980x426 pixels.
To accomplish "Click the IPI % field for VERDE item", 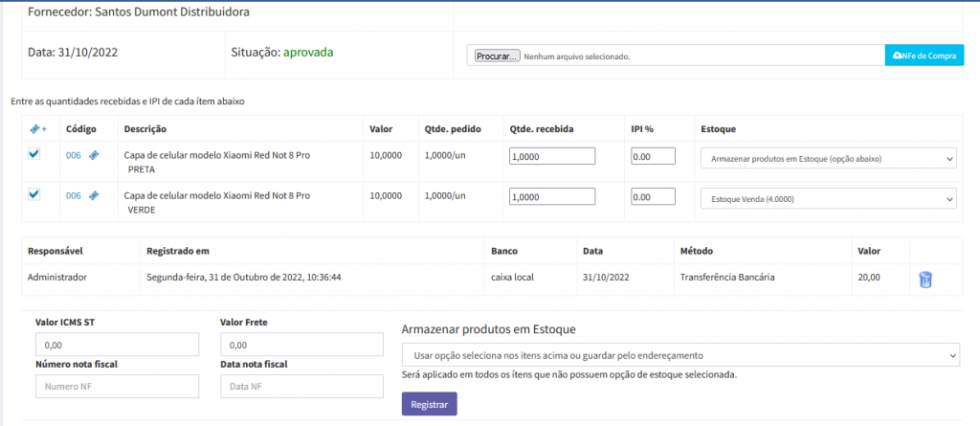I will click(653, 196).
